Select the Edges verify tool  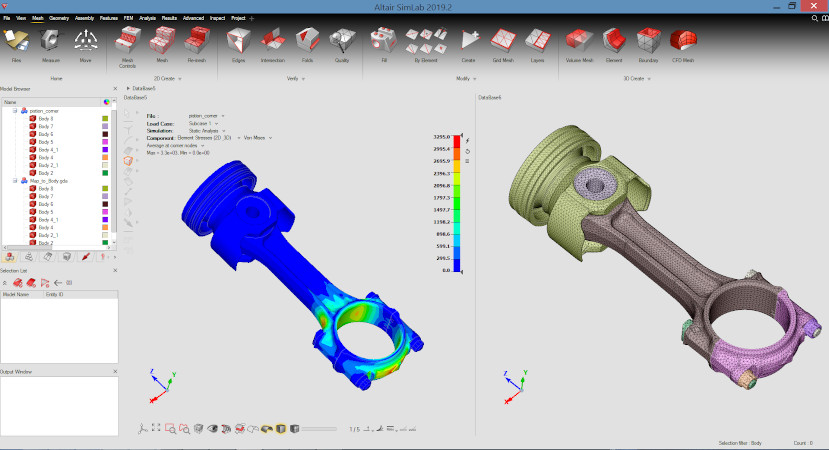point(238,45)
